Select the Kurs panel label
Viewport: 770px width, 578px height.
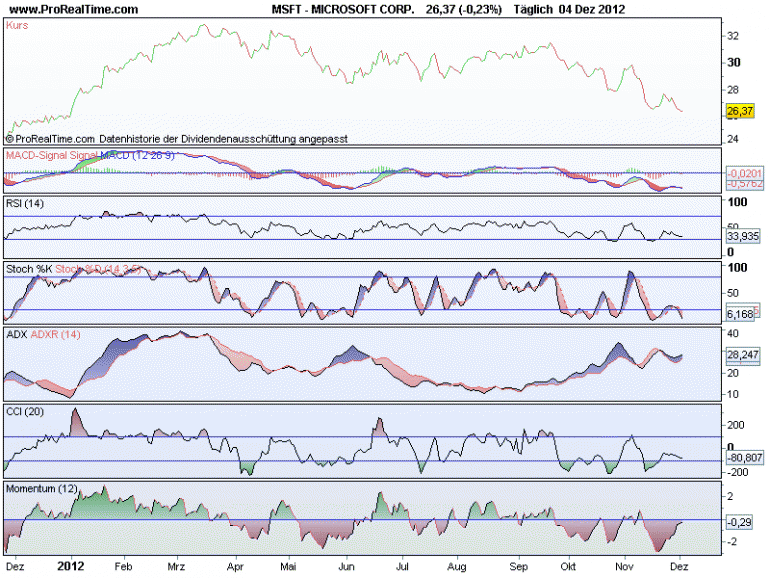(17, 26)
